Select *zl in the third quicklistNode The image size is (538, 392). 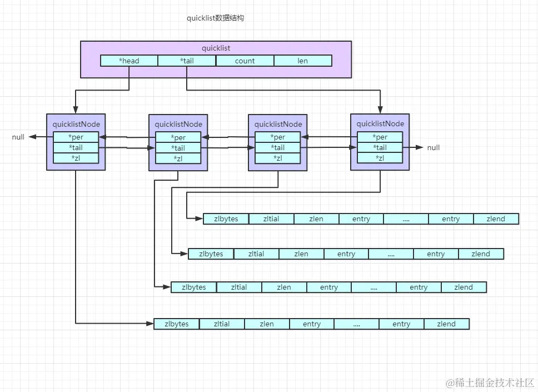click(x=278, y=158)
